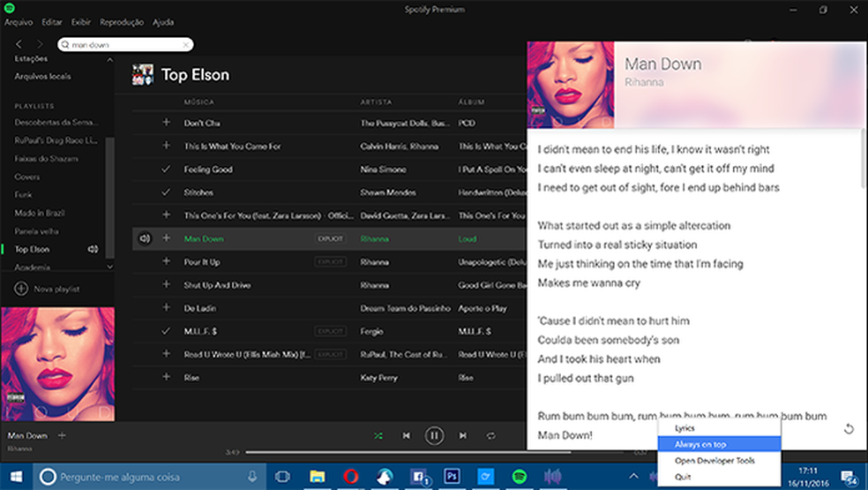The height and width of the screenshot is (490, 868).
Task: Open Nina Simone artist link
Action: [383, 169]
